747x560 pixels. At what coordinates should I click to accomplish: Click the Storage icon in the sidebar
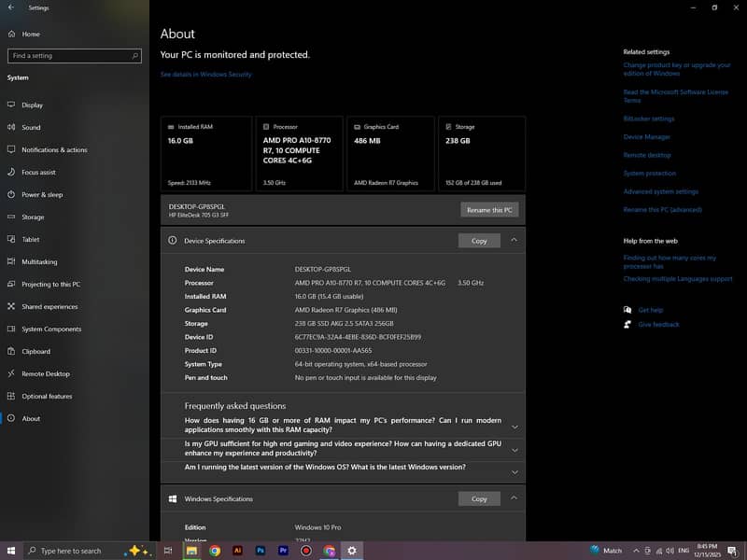11,217
